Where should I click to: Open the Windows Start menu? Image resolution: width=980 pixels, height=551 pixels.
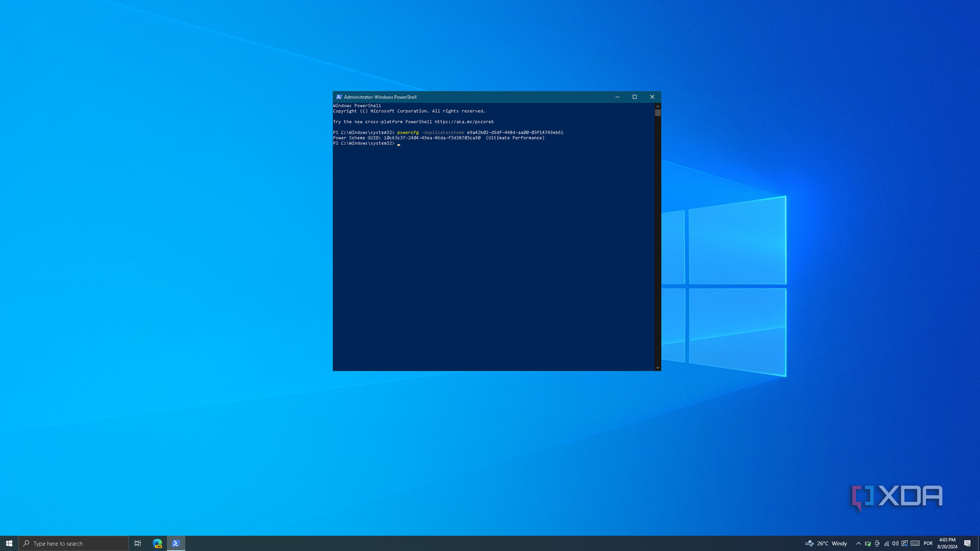coord(9,543)
